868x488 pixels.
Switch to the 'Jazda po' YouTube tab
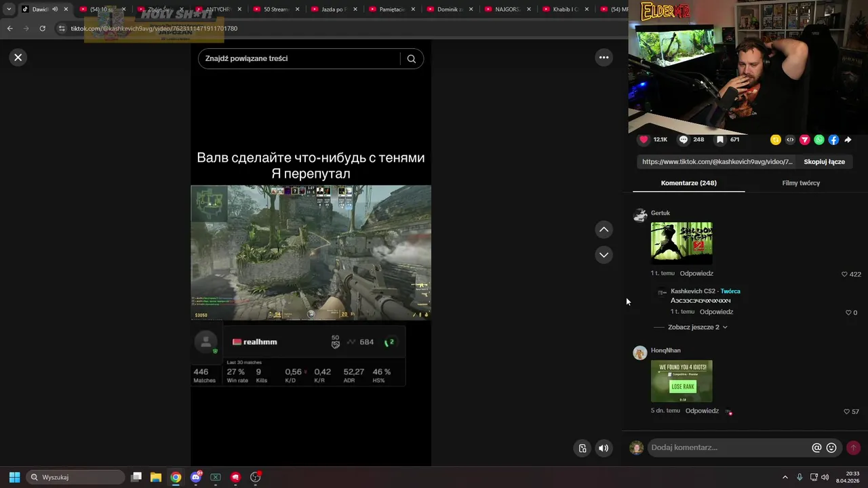pyautogui.click(x=334, y=9)
